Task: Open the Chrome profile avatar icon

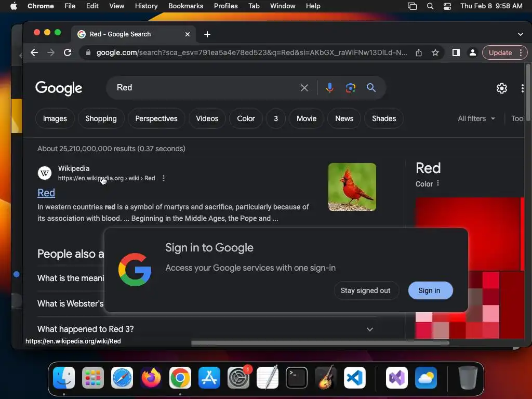Action: pyautogui.click(x=472, y=52)
